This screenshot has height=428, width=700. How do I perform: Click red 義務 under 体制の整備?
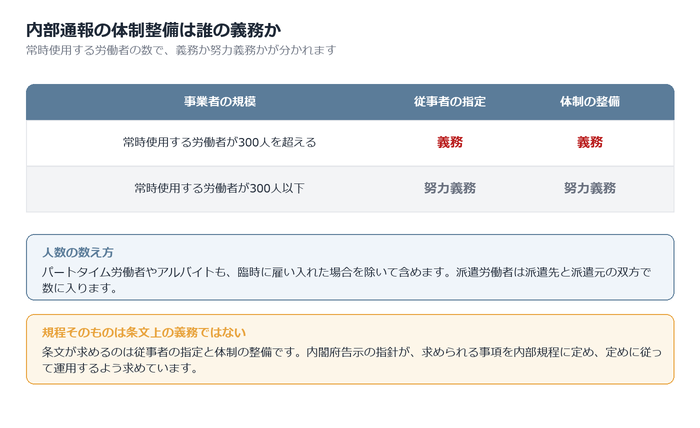(x=590, y=142)
